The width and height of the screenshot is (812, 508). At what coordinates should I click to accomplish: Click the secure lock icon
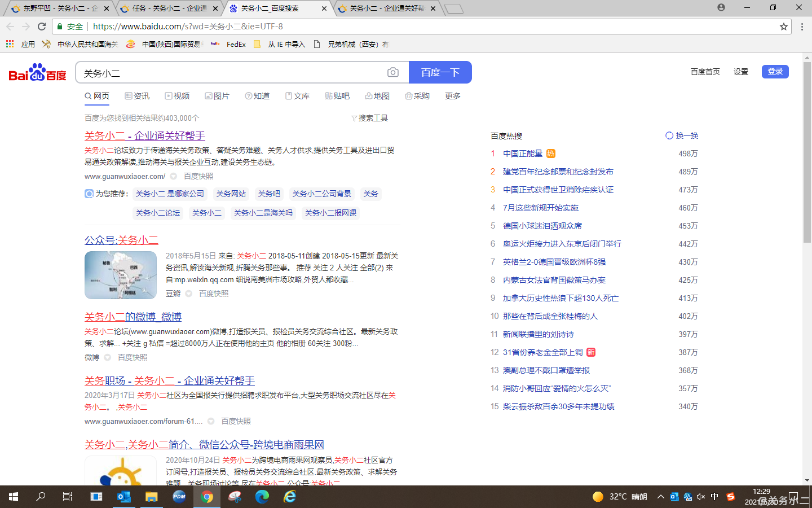click(60, 27)
